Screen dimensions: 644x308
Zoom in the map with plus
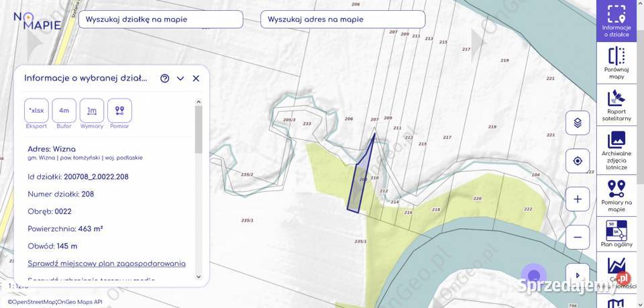point(577,199)
